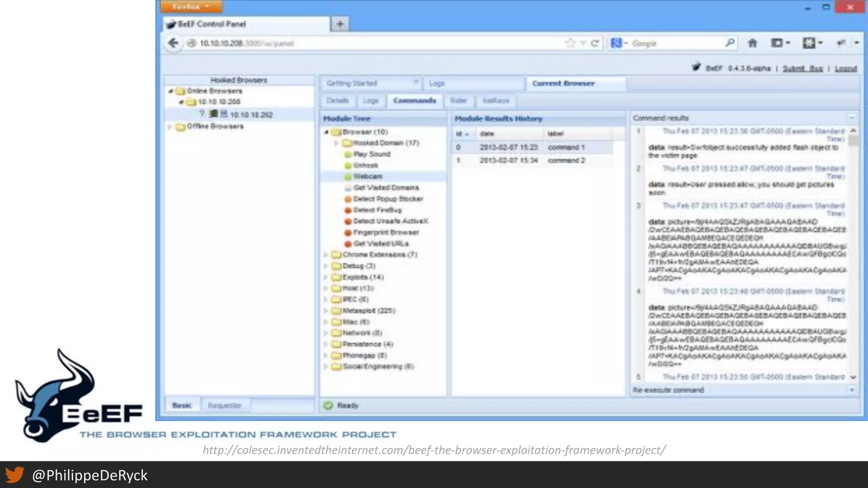Expand the Offline Browsers folder

(170, 127)
